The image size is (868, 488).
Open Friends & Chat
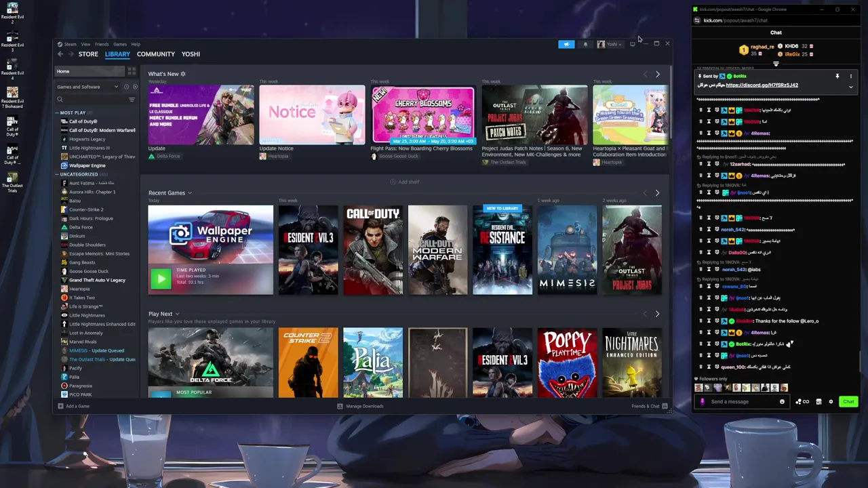click(650, 406)
